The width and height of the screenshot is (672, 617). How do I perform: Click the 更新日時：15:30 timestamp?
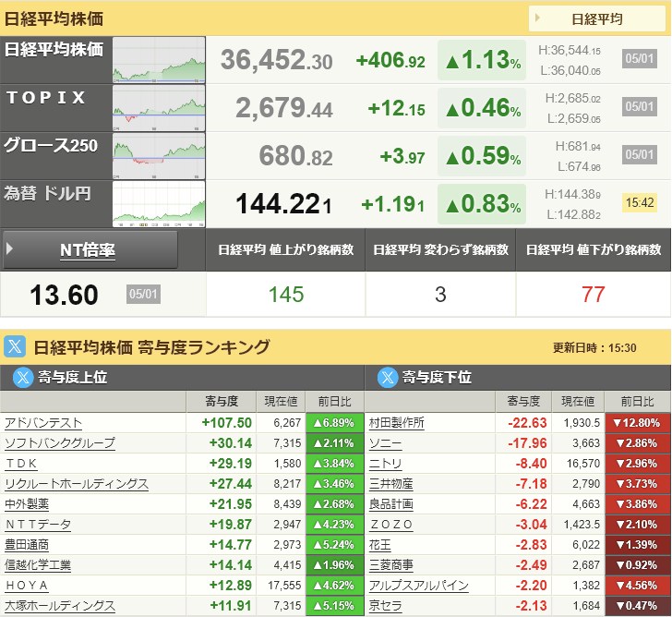point(594,347)
